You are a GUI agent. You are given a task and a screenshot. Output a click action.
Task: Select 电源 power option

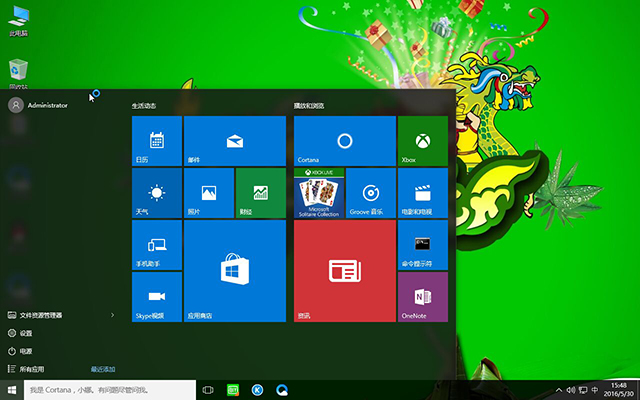[26, 351]
